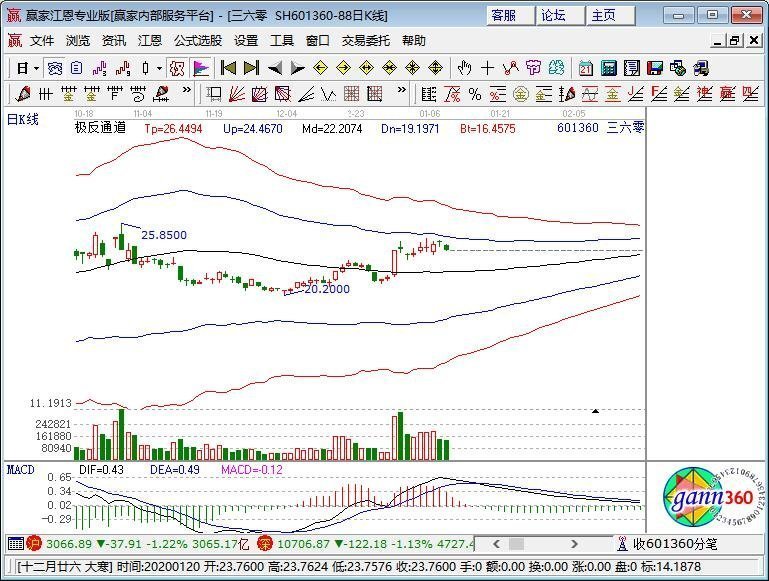Select the step chart 9 icon
The image size is (769, 581).
(x=123, y=68)
